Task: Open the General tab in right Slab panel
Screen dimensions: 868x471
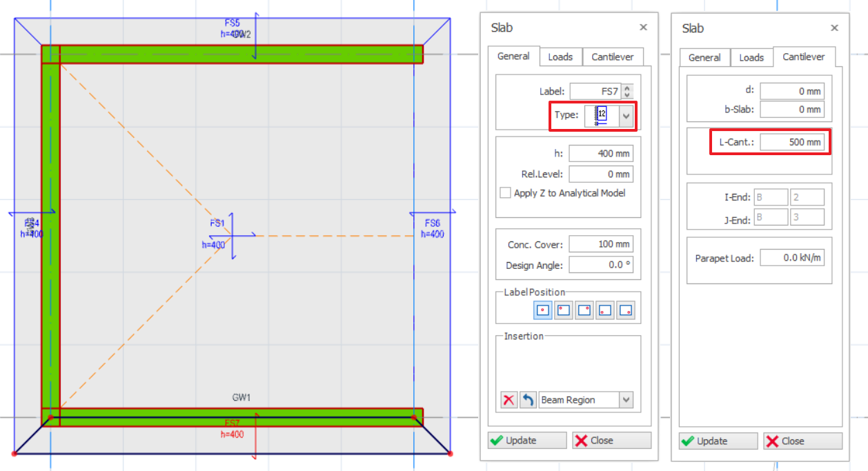Action: 704,57
